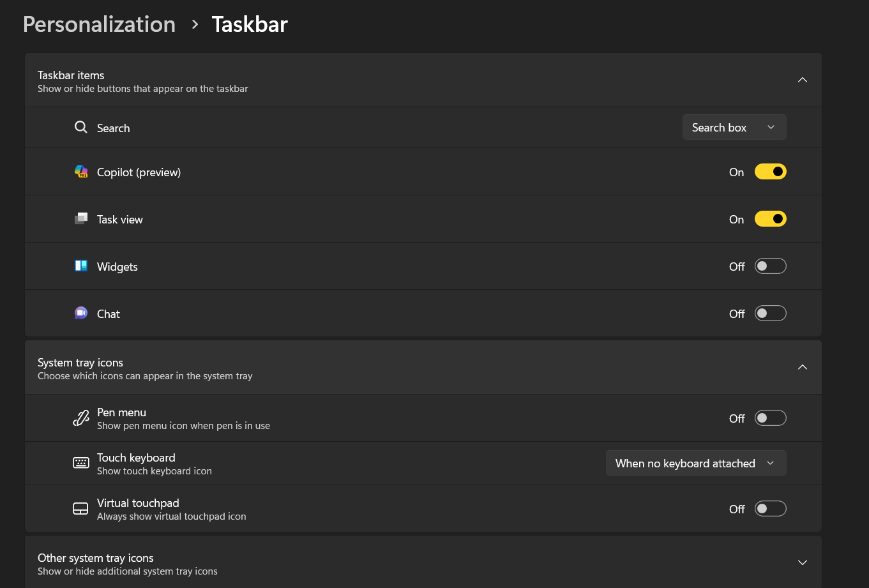Image resolution: width=869 pixels, height=588 pixels.
Task: Click the Copilot preview icon
Action: (x=80, y=172)
